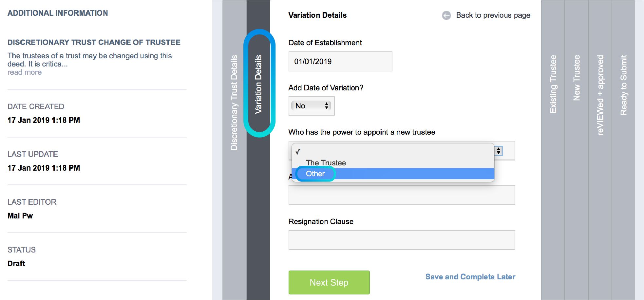
Task: Go to the Existing Trustee tab
Action: pos(553,84)
